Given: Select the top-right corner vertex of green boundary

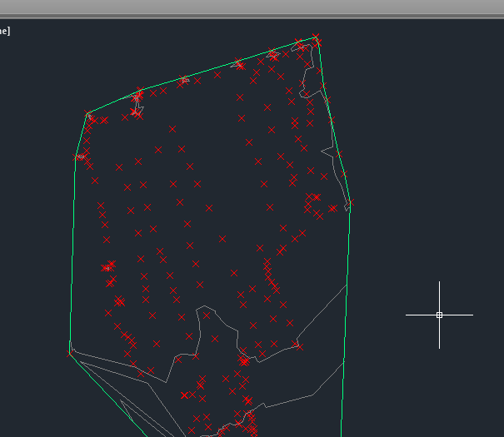Looking at the screenshot, I should point(317,37).
